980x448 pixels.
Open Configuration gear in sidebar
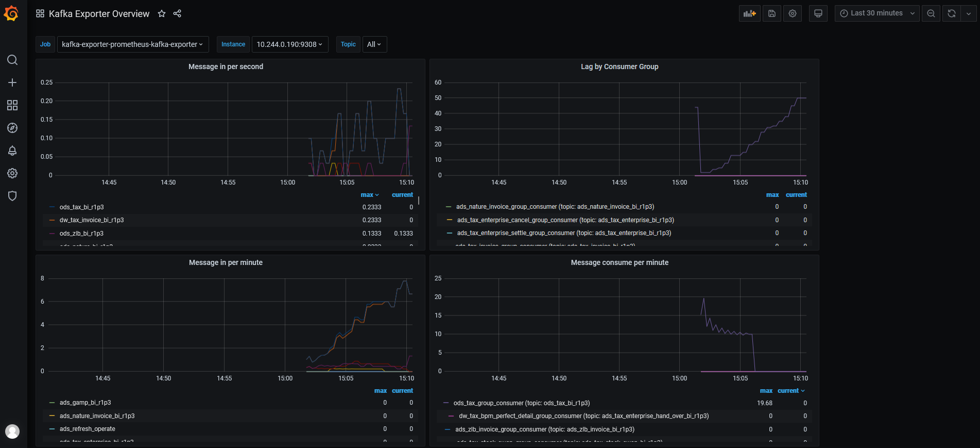pyautogui.click(x=12, y=173)
